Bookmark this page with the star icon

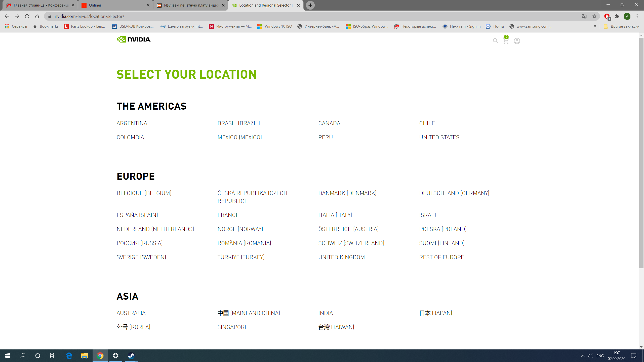594,16
